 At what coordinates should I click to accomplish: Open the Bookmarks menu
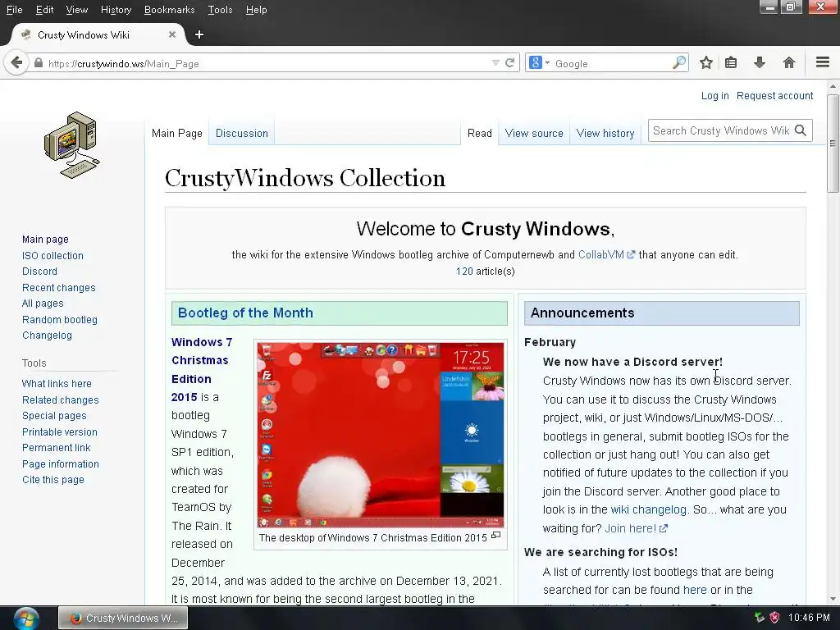pos(169,10)
